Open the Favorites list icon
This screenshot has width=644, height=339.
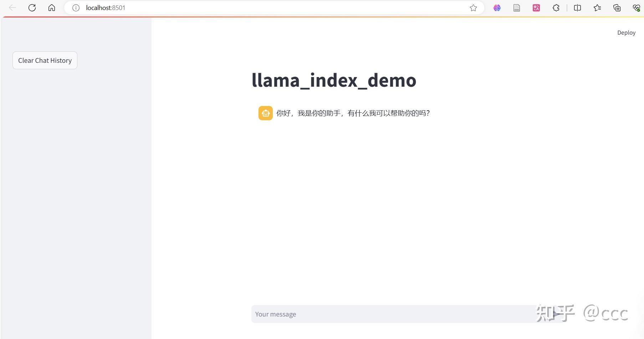point(597,7)
